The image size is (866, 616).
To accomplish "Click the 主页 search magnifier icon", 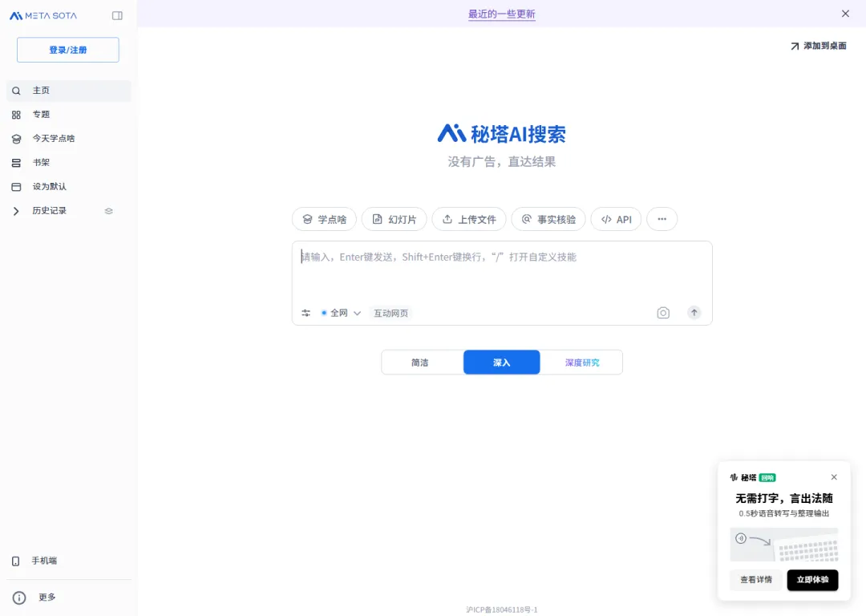I will pyautogui.click(x=16, y=91).
